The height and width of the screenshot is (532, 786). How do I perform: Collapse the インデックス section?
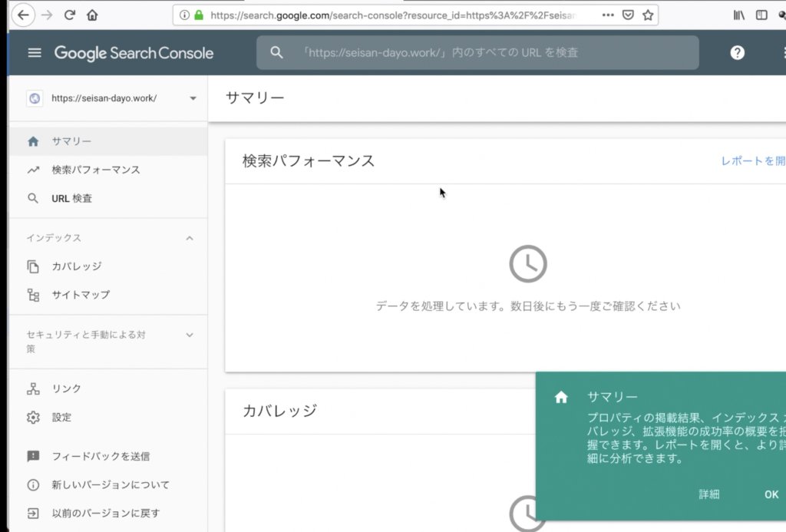pos(190,238)
